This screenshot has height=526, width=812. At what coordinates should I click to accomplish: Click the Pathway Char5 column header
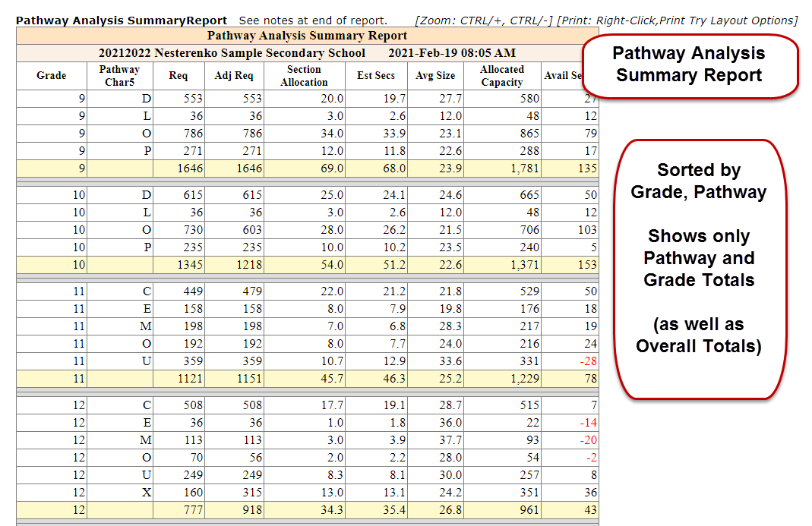119,76
